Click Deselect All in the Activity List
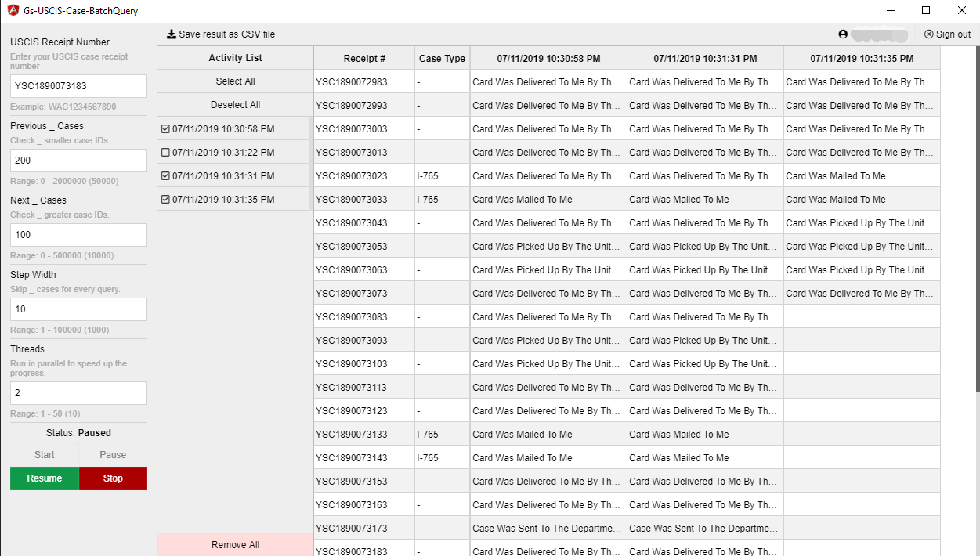Viewport: 980px width, 556px height. pyautogui.click(x=235, y=105)
